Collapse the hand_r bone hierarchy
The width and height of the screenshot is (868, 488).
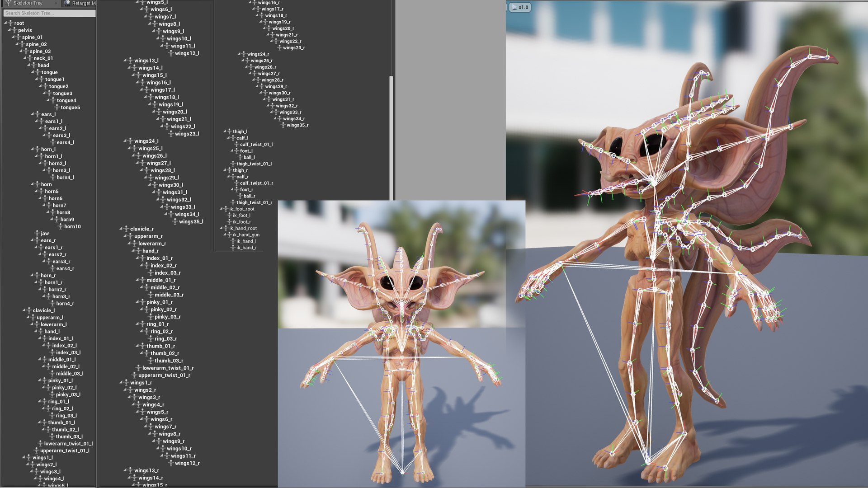pyautogui.click(x=133, y=250)
